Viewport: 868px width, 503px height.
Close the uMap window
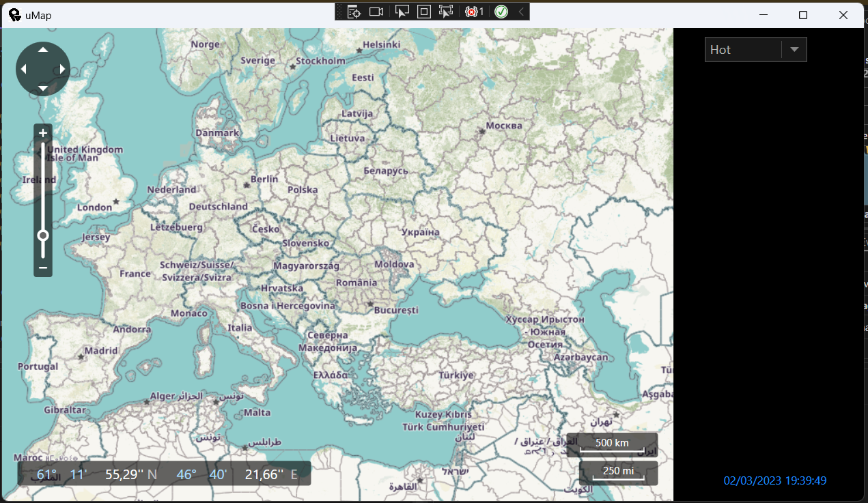pos(843,15)
